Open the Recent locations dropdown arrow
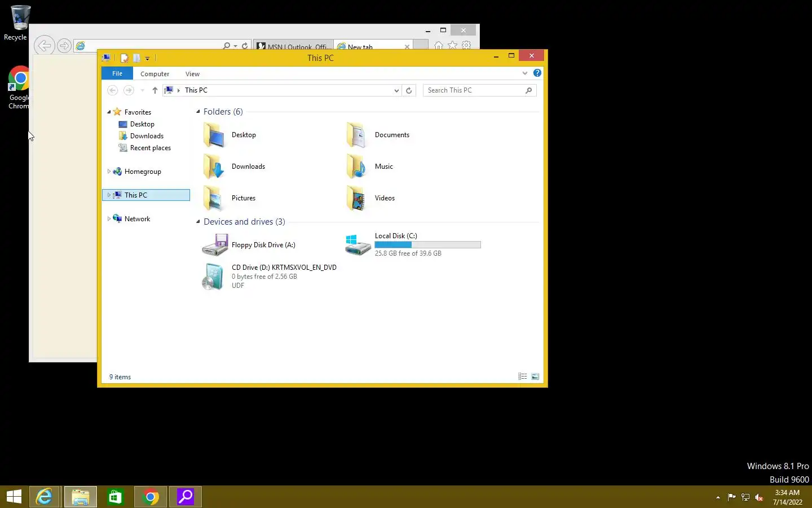Image resolution: width=812 pixels, height=508 pixels. 143,90
